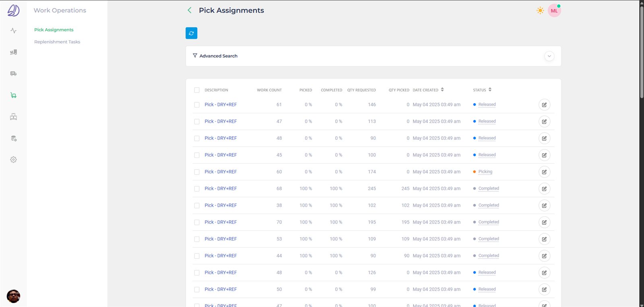Edit the assignment with qty picked 109

pyautogui.click(x=544, y=239)
